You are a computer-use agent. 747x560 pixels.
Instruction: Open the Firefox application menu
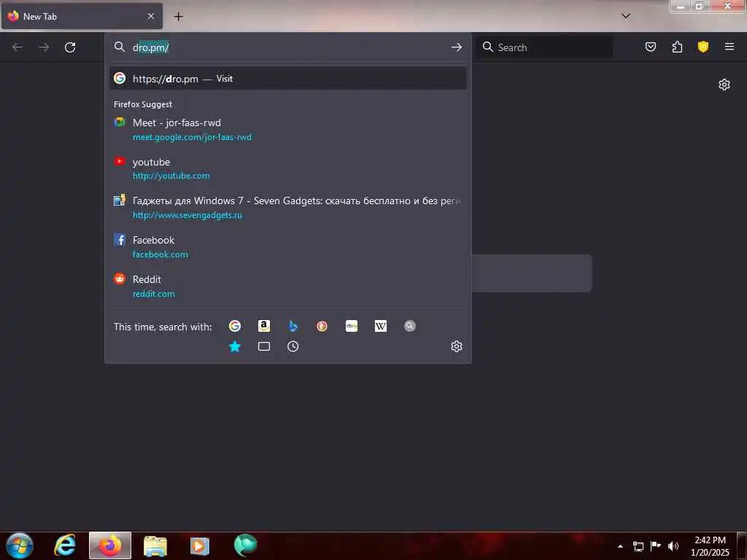(729, 47)
